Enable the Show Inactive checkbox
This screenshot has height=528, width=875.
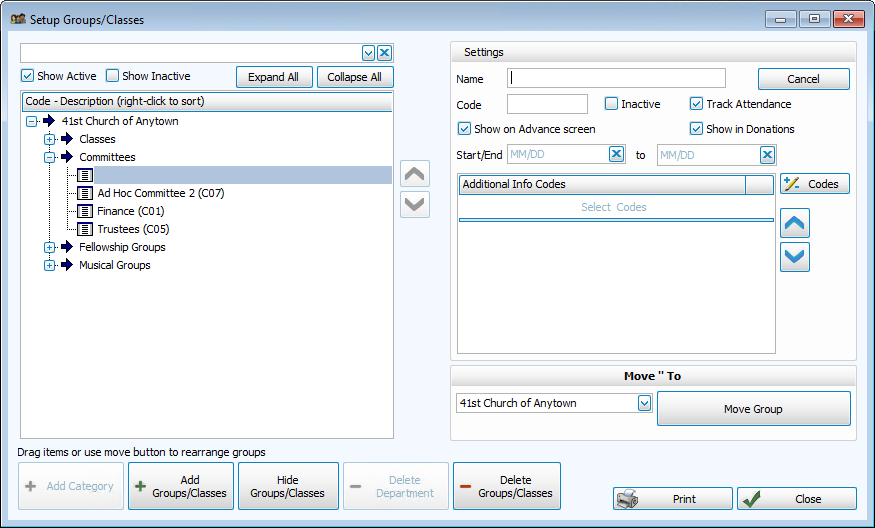[113, 76]
